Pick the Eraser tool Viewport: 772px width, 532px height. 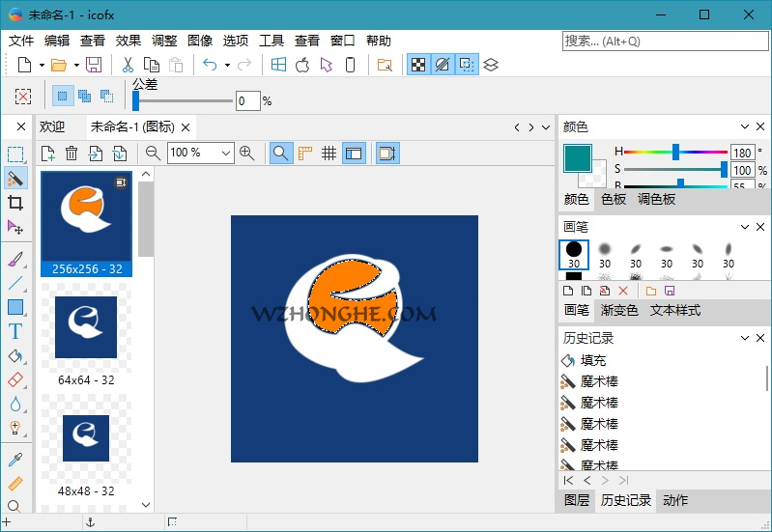pos(15,380)
